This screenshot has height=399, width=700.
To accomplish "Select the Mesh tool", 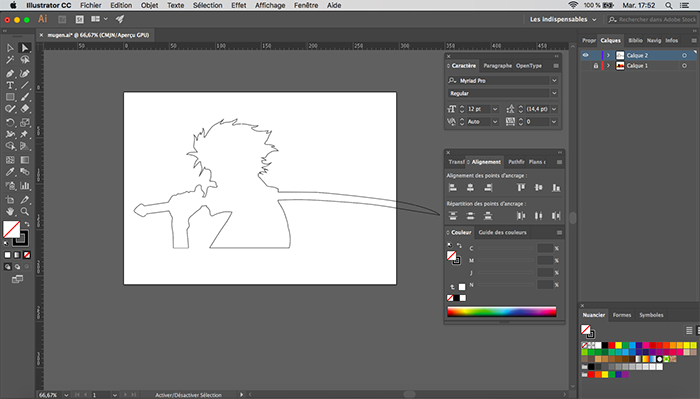I will coord(10,160).
